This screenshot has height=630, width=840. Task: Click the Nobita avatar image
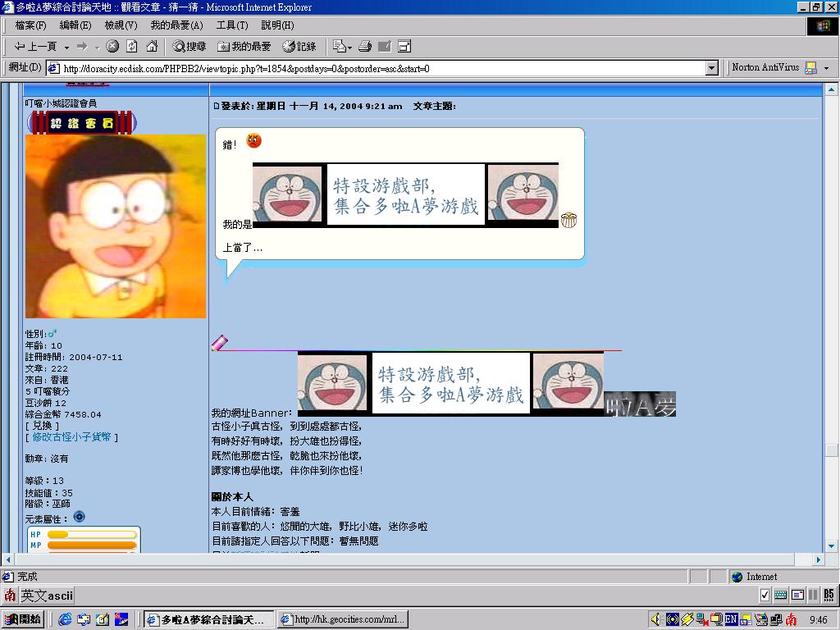116,226
